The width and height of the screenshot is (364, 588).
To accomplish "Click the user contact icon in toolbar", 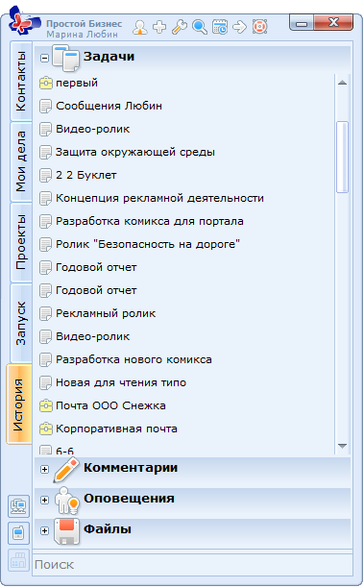I will coord(140,27).
